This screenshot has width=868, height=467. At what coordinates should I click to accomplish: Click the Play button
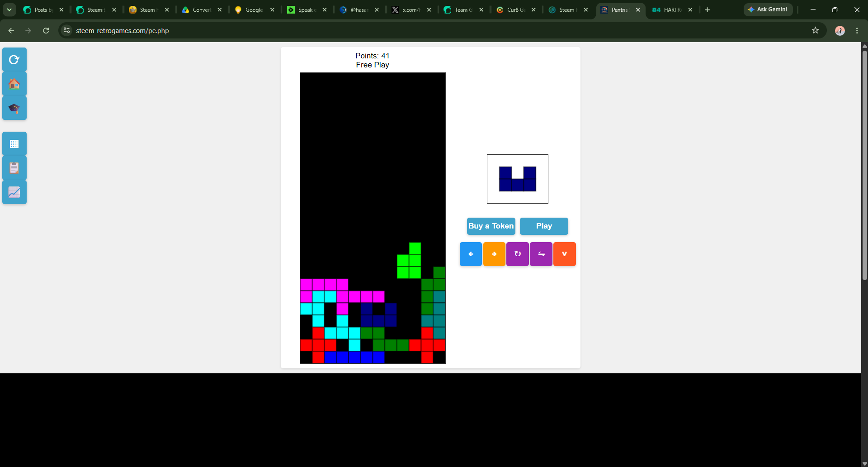544,226
